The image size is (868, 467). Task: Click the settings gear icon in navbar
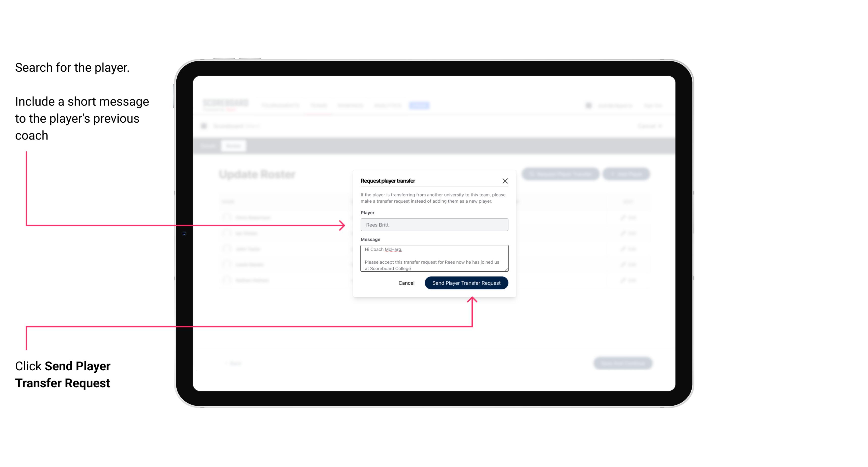(588, 105)
